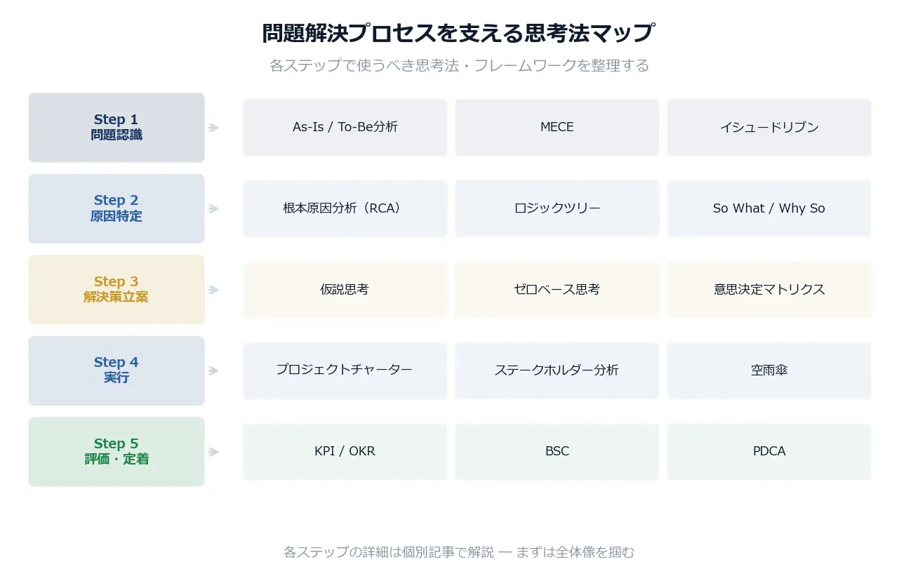Select the So What / Why So card
Viewport: 918px width, 588px height.
(769, 208)
